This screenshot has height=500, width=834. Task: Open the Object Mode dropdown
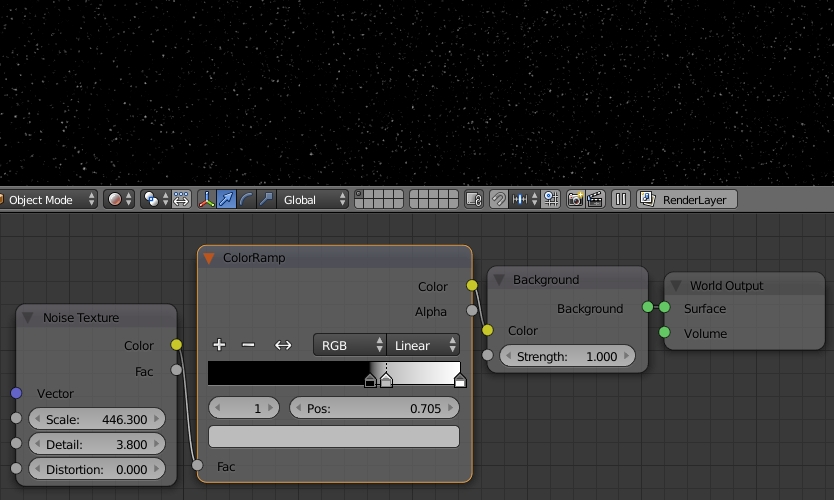[x=48, y=199]
